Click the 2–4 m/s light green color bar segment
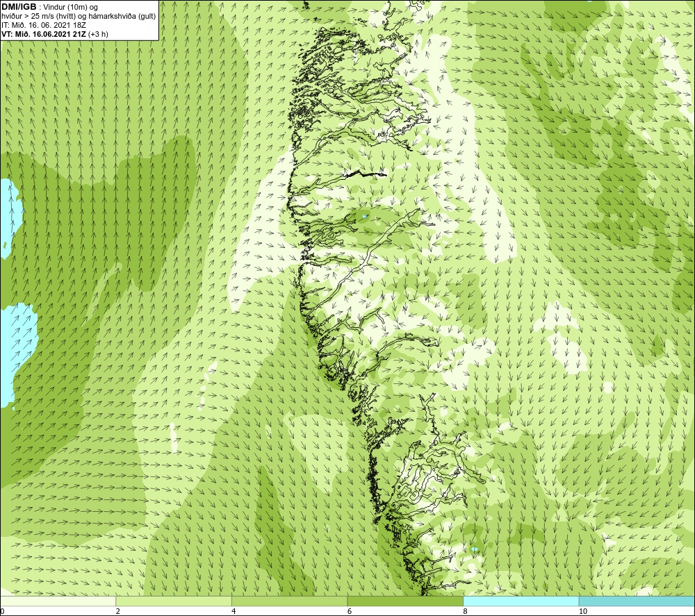 174,601
